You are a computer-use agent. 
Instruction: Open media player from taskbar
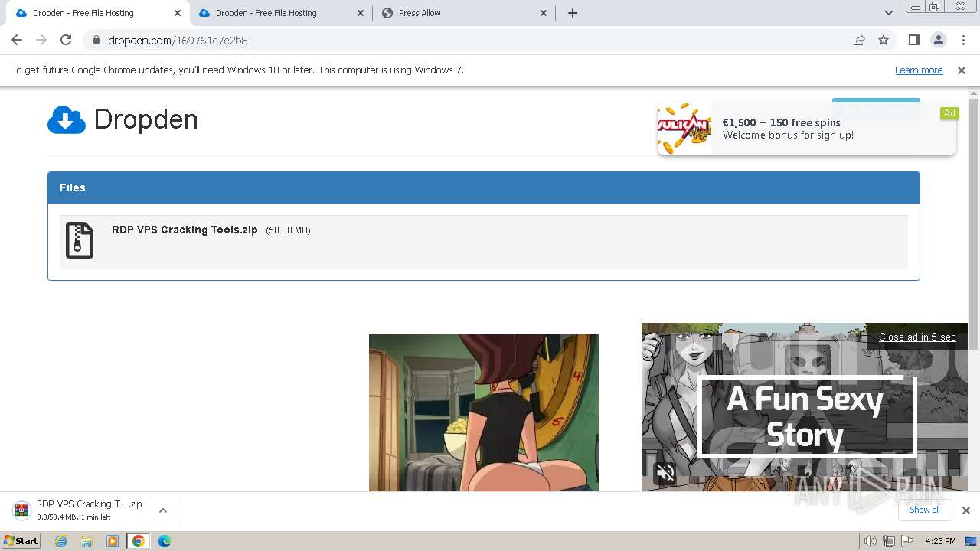click(x=113, y=541)
